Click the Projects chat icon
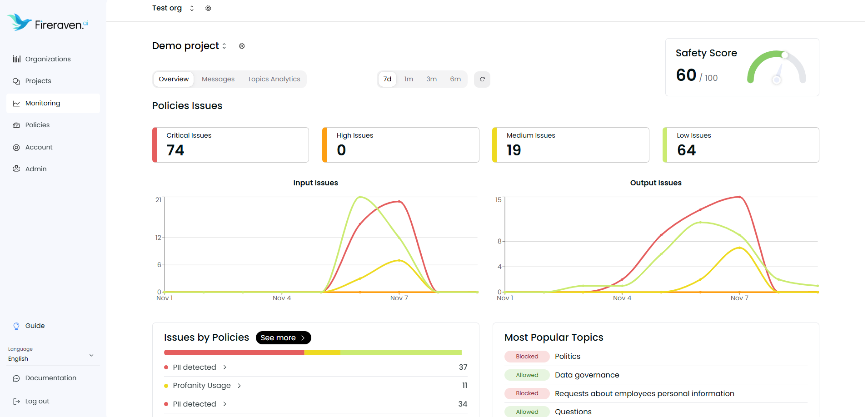Image resolution: width=868 pixels, height=417 pixels. pos(16,80)
